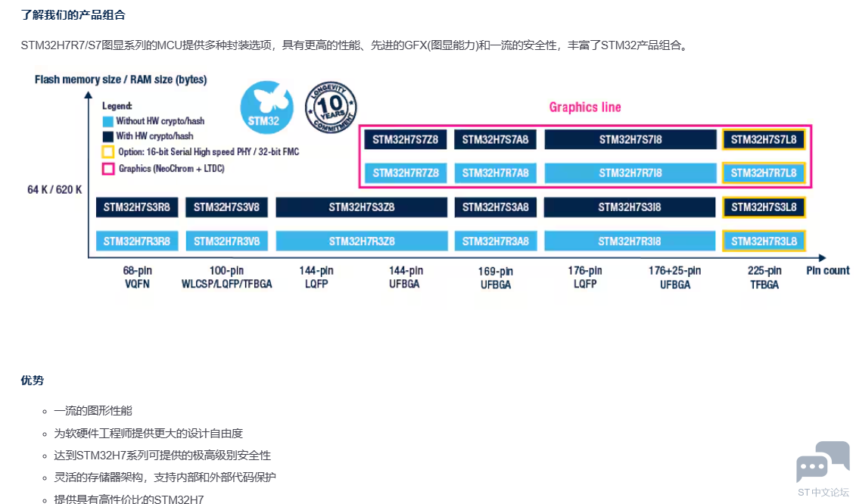The height and width of the screenshot is (504, 856).
Task: Select the STM32H7S3V8 product box
Action: pos(226,207)
